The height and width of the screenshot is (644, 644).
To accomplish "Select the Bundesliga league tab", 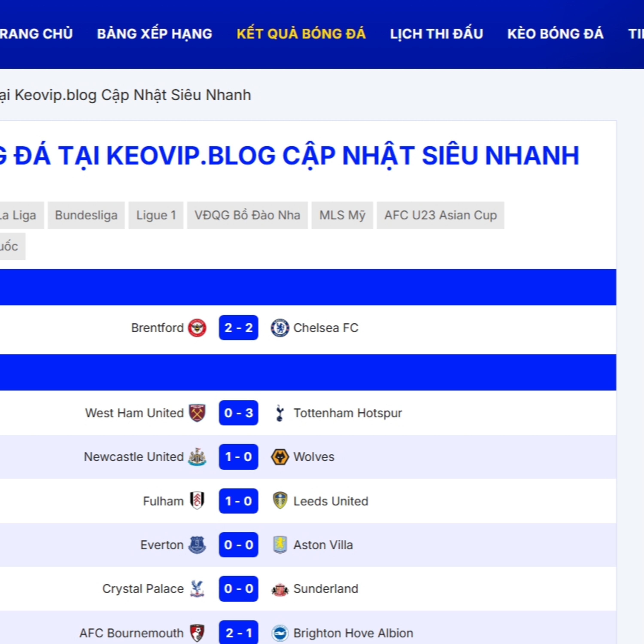I will tap(86, 215).
